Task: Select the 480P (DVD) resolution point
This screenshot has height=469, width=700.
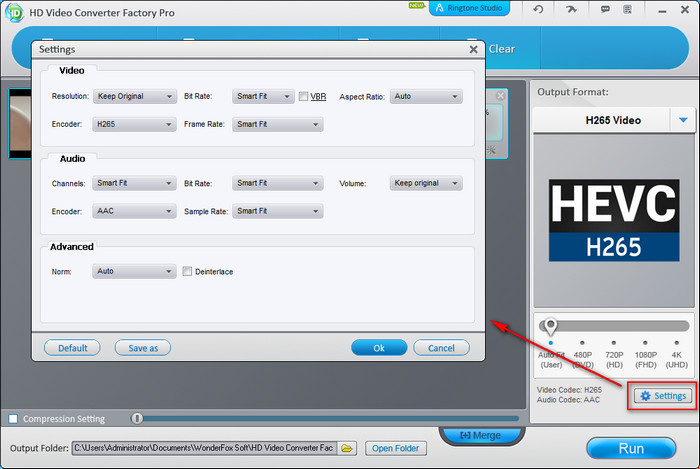Action: (x=582, y=343)
